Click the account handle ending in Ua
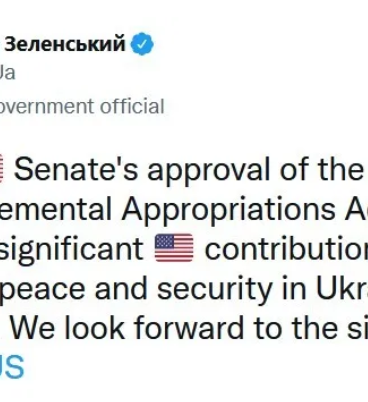Viewport: 368px width, 402px height. click(7, 73)
